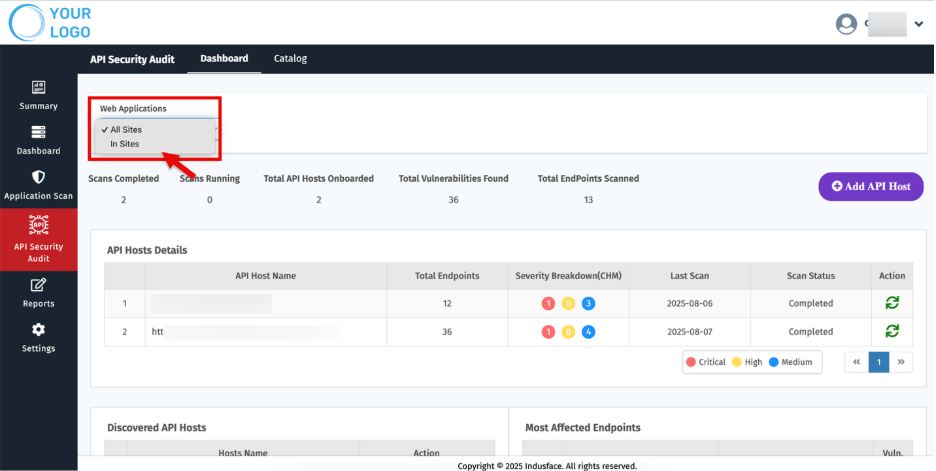The height and width of the screenshot is (471, 936).
Task: Click Discovered API Hosts heading
Action: click(x=156, y=427)
